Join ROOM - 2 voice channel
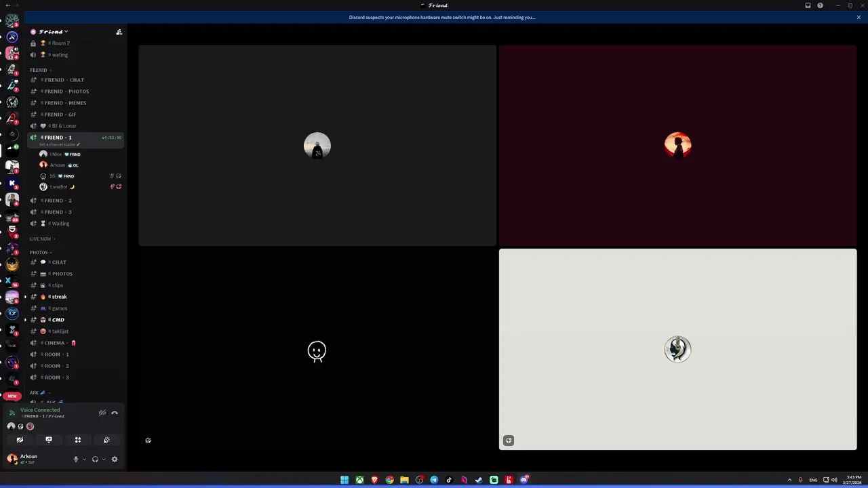868x488 pixels. (x=75, y=366)
